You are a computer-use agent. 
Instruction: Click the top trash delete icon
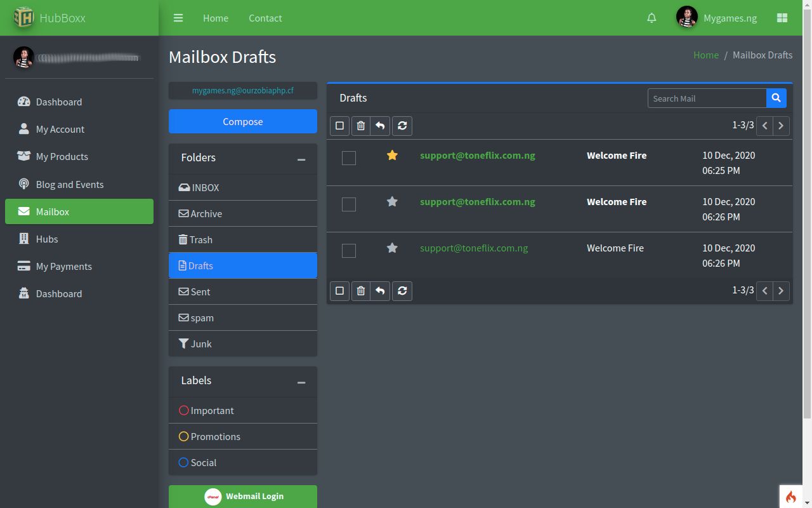[360, 126]
